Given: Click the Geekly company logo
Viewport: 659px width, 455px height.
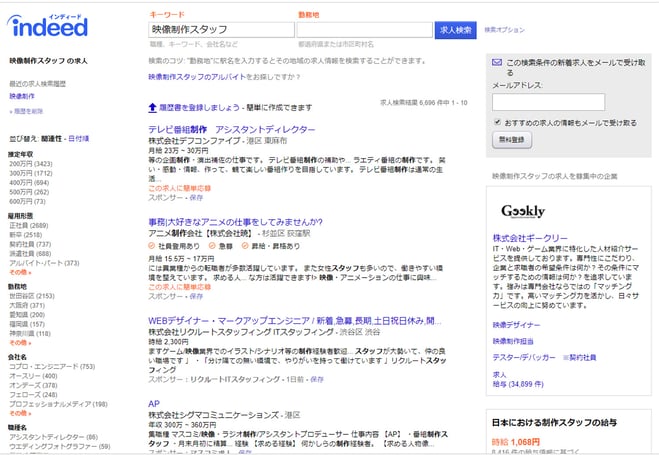Looking at the screenshot, I should (523, 210).
